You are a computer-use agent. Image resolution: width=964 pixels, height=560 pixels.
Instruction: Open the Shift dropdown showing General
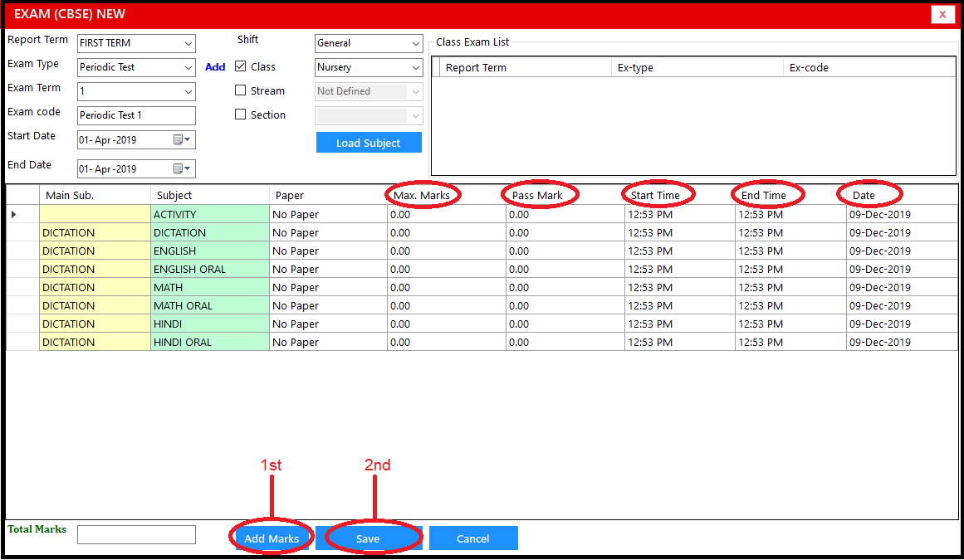pyautogui.click(x=369, y=43)
